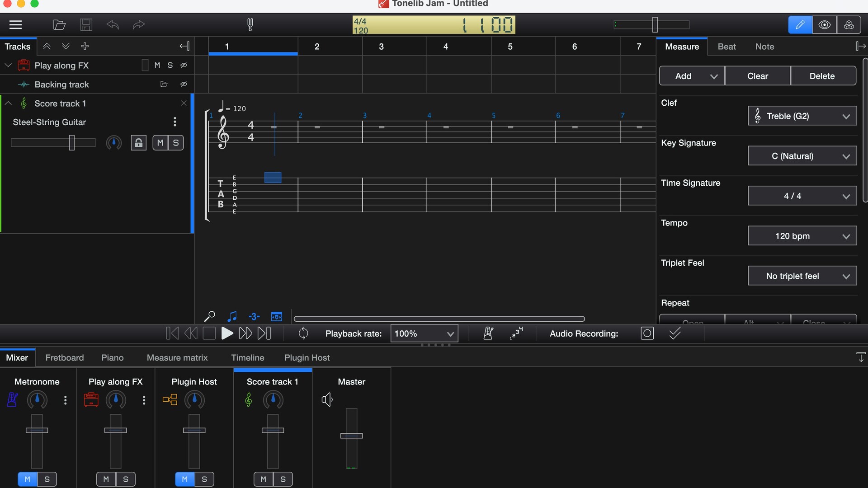Open the tuner fork icon
The image size is (868, 488).
250,25
